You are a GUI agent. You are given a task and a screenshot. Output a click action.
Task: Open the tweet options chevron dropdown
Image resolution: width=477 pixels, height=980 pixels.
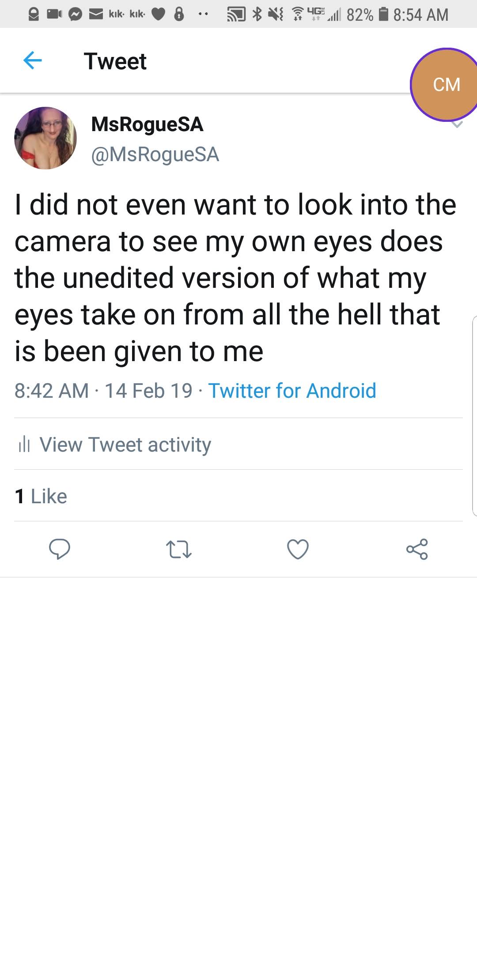tap(458, 125)
